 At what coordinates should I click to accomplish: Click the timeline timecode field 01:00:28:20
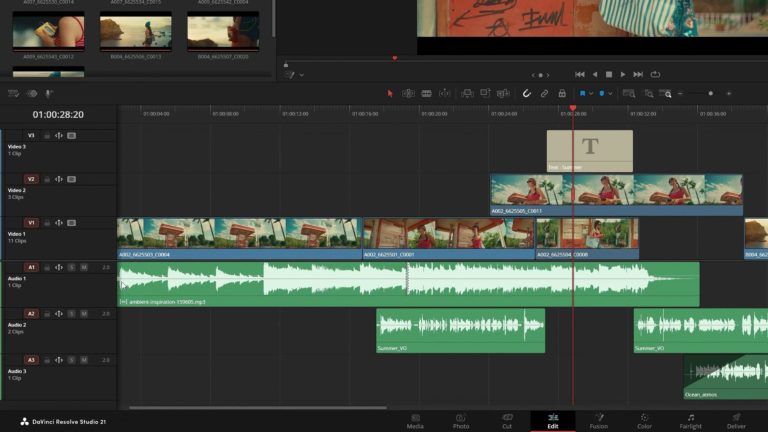[58, 115]
